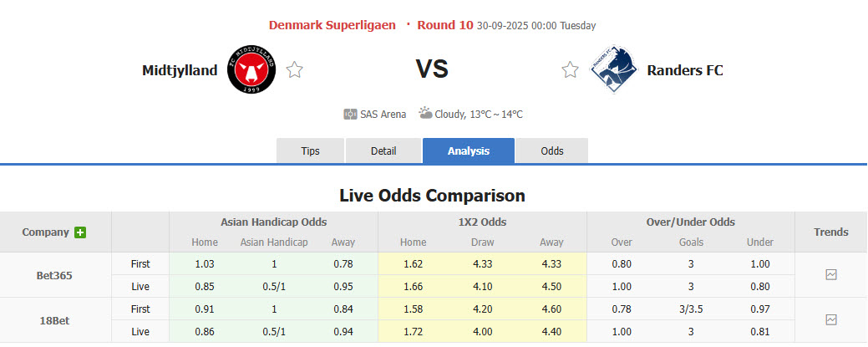The height and width of the screenshot is (347, 868).
Task: Open the Denmark Superligaen league link
Action: pos(332,25)
